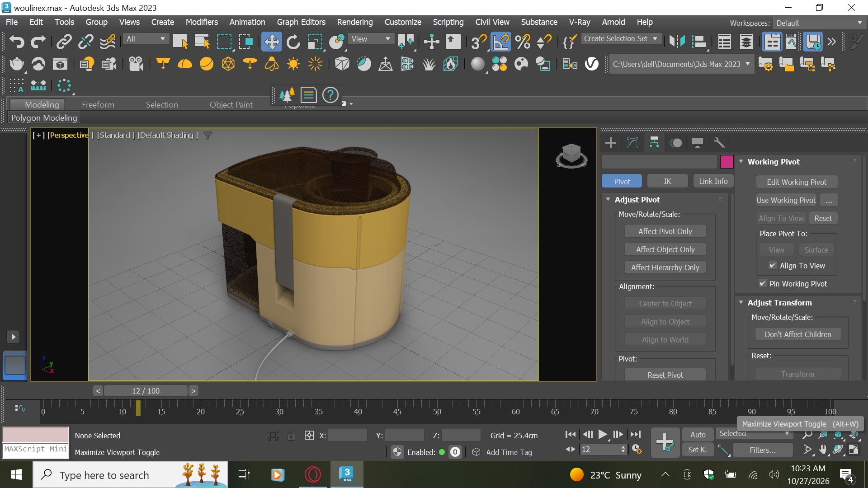Click the Populate help question mark icon

tap(330, 95)
